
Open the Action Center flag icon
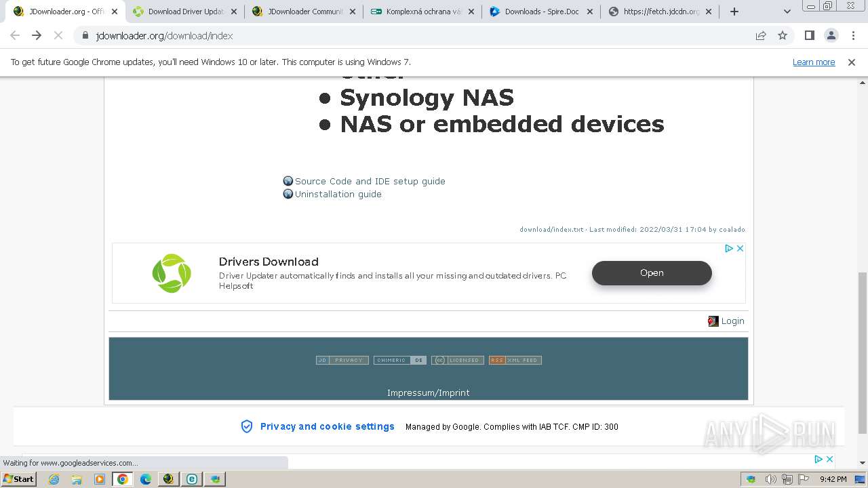pyautogui.click(x=804, y=479)
